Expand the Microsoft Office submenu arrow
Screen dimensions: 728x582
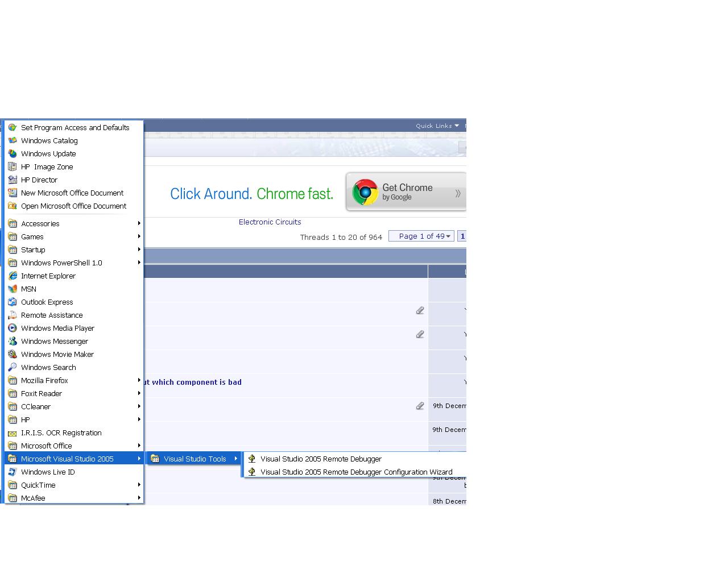coord(139,446)
